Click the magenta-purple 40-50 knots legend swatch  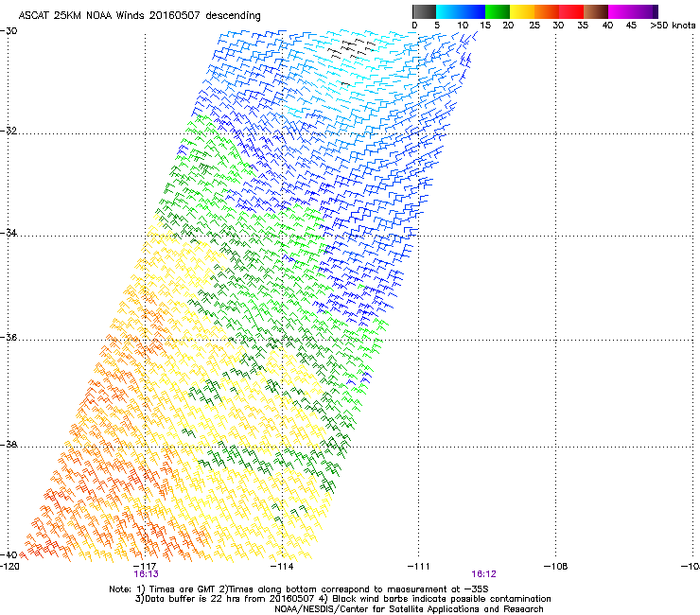click(633, 11)
